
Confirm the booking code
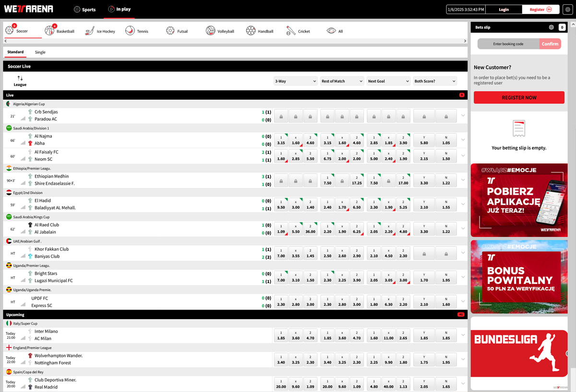pyautogui.click(x=550, y=44)
